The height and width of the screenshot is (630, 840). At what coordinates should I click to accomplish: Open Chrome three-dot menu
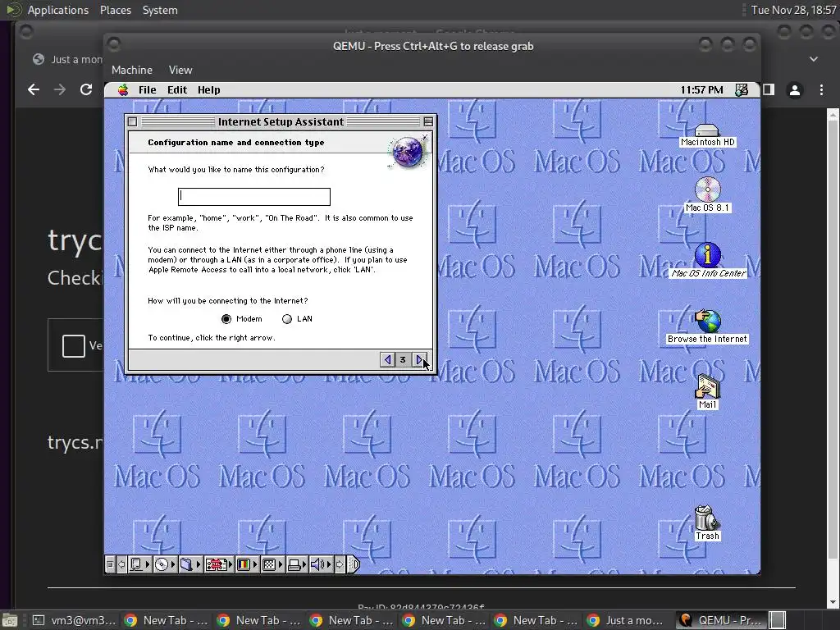[x=821, y=90]
